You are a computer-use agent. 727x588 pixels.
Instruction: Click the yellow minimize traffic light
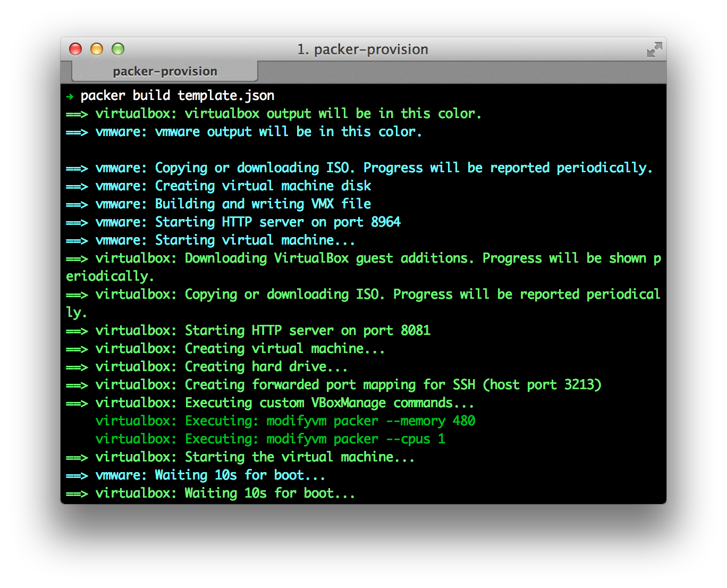(97, 48)
